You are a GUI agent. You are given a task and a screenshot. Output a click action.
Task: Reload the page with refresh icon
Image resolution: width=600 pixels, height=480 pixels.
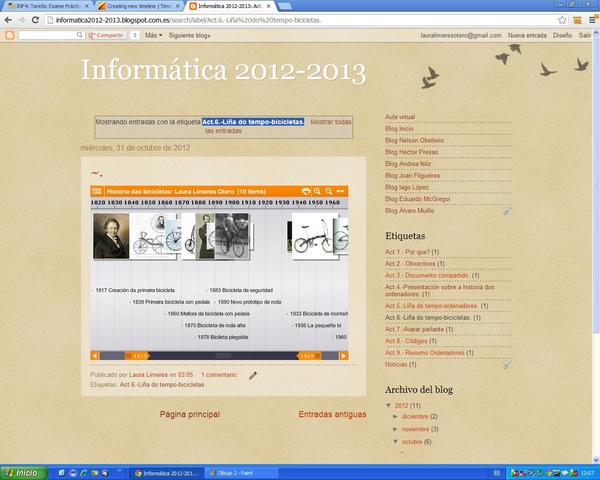coord(35,20)
